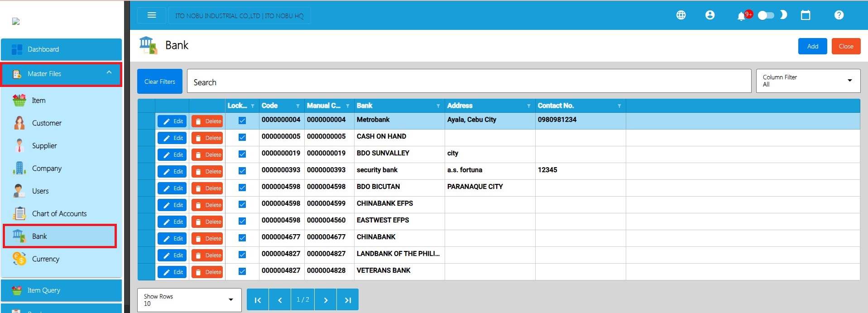Screen dimensions: 868x313
Task: Open the notifications bell icon
Action: [x=741, y=16]
